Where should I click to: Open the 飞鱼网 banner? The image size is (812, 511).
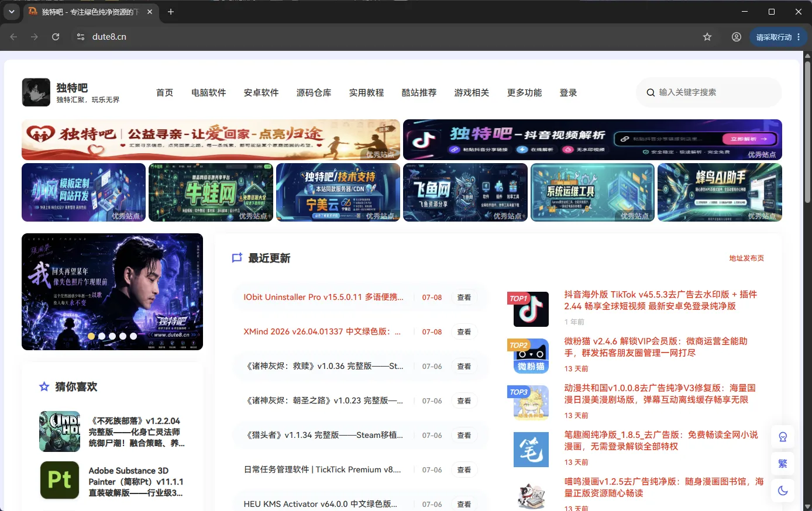pyautogui.click(x=465, y=192)
